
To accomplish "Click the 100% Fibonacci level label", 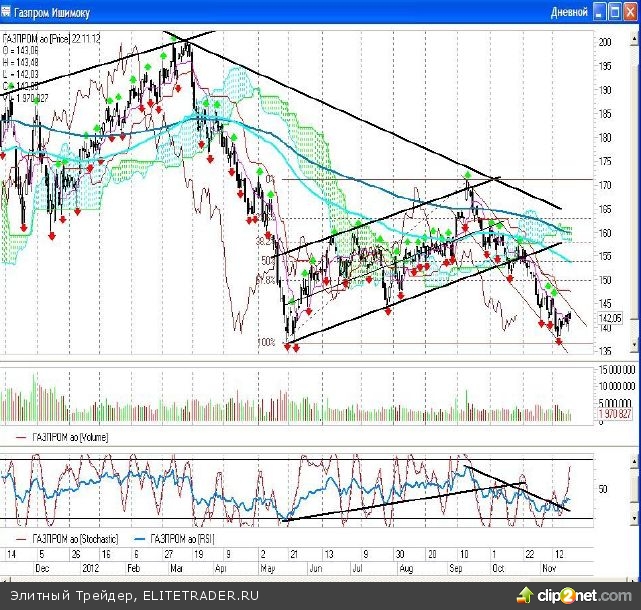I will click(266, 343).
